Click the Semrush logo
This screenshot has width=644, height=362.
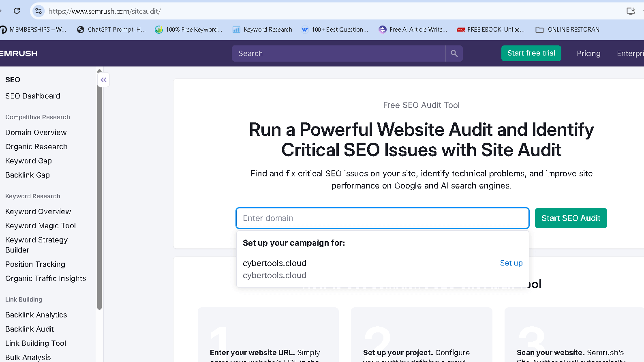[19, 54]
